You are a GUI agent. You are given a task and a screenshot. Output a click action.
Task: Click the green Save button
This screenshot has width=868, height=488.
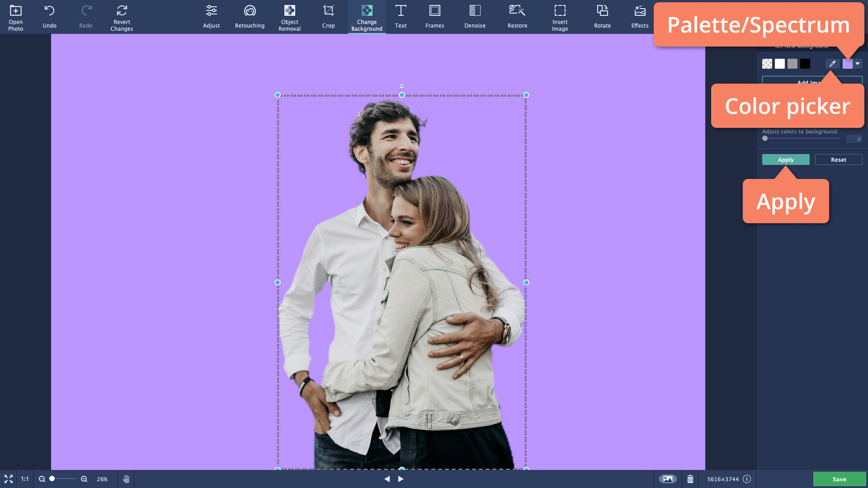[839, 479]
